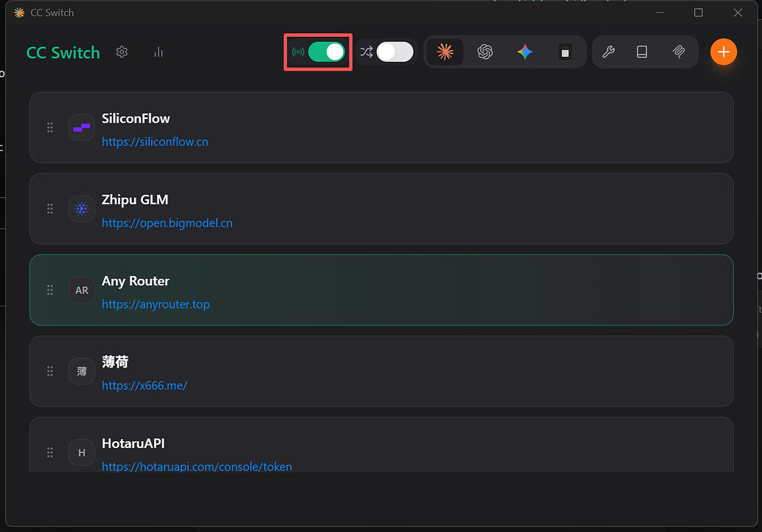This screenshot has height=532, width=762.
Task: Minimize the CC Switch window
Action: pyautogui.click(x=660, y=13)
